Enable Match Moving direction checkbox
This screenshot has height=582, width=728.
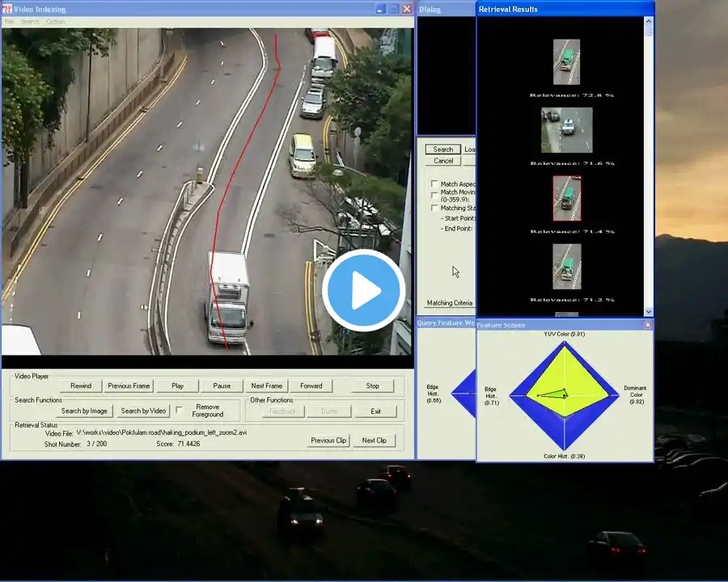434,196
